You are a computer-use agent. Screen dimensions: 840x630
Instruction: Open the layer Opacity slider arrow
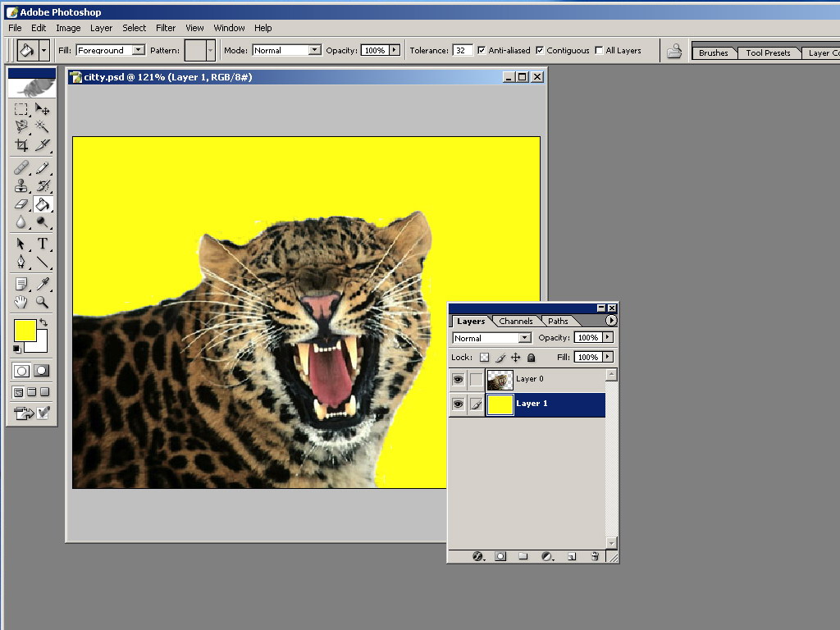pos(608,337)
